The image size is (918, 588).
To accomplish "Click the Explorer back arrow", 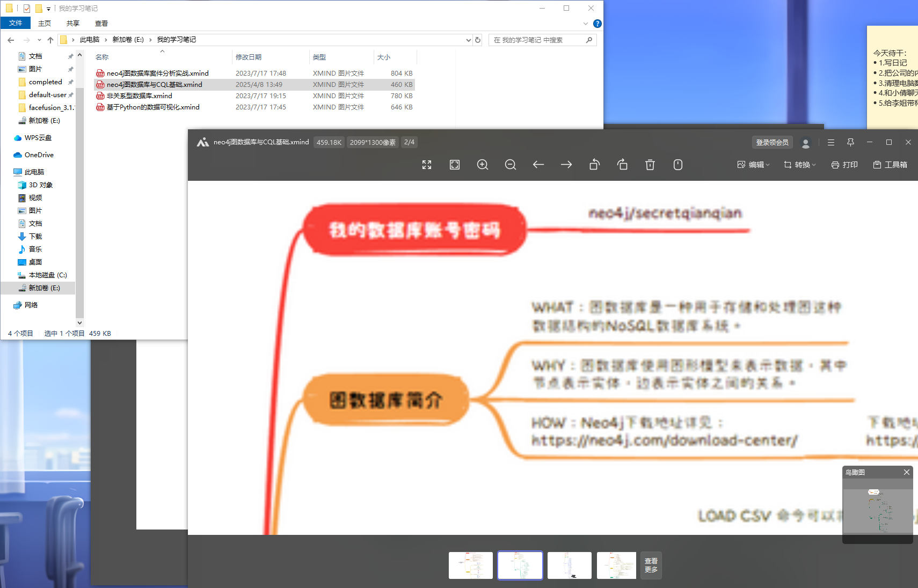I will tap(11, 40).
